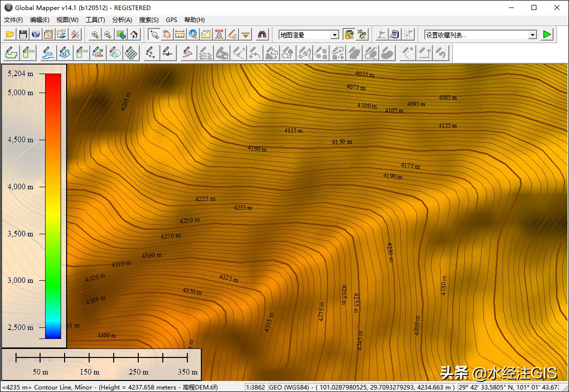Click the COGO input tool
The image size is (569, 392).
[x=98, y=53]
